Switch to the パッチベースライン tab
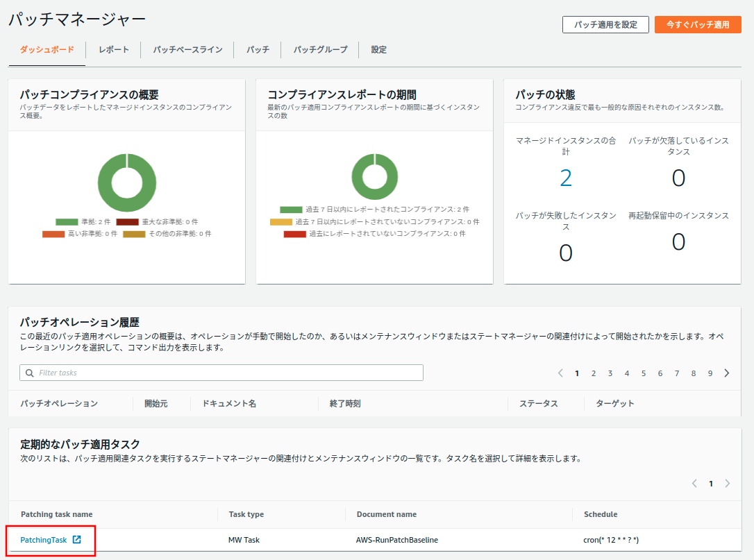 pyautogui.click(x=187, y=50)
